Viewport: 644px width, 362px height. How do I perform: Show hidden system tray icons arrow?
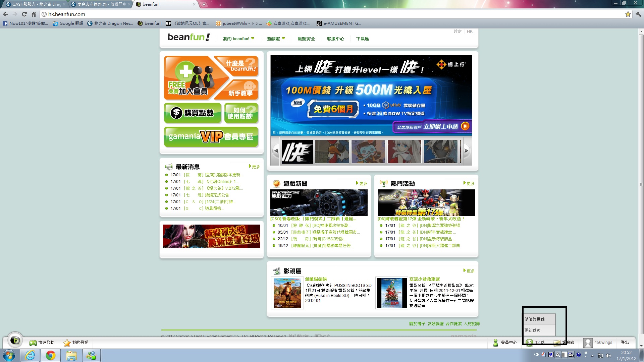[592, 355]
